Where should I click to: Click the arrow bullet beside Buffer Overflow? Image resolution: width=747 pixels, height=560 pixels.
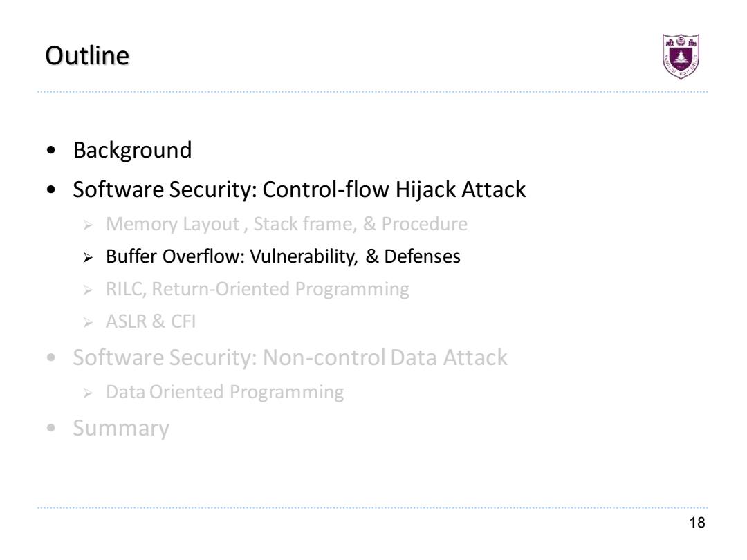coord(88,258)
